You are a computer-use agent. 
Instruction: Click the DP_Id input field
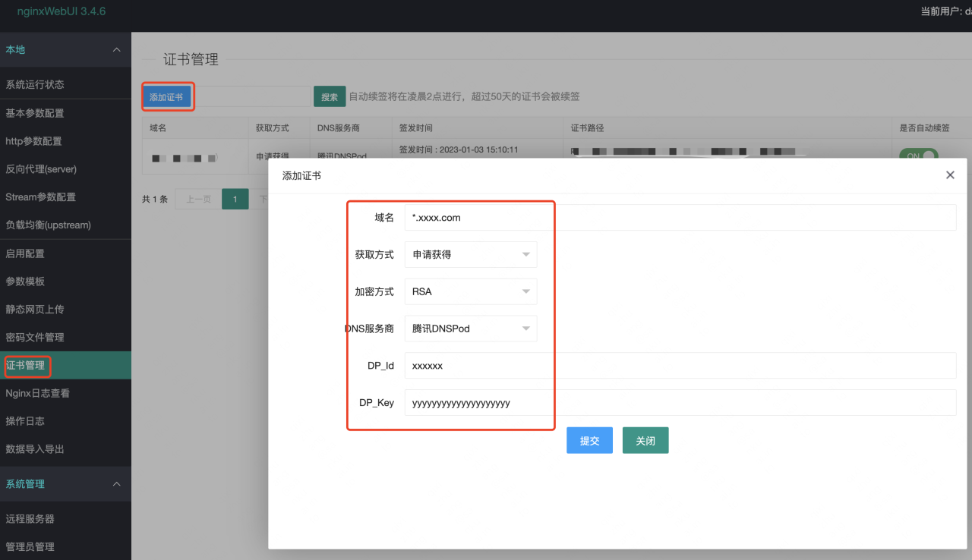pyautogui.click(x=680, y=366)
